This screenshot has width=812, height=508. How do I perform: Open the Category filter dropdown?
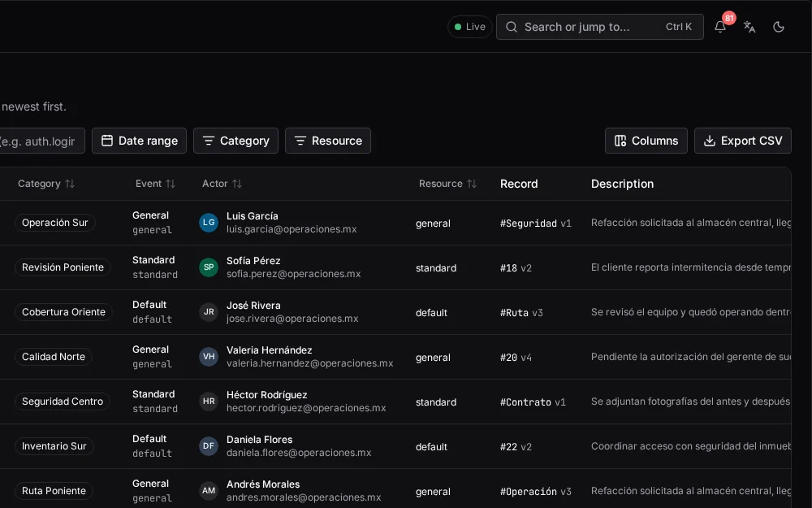click(235, 141)
